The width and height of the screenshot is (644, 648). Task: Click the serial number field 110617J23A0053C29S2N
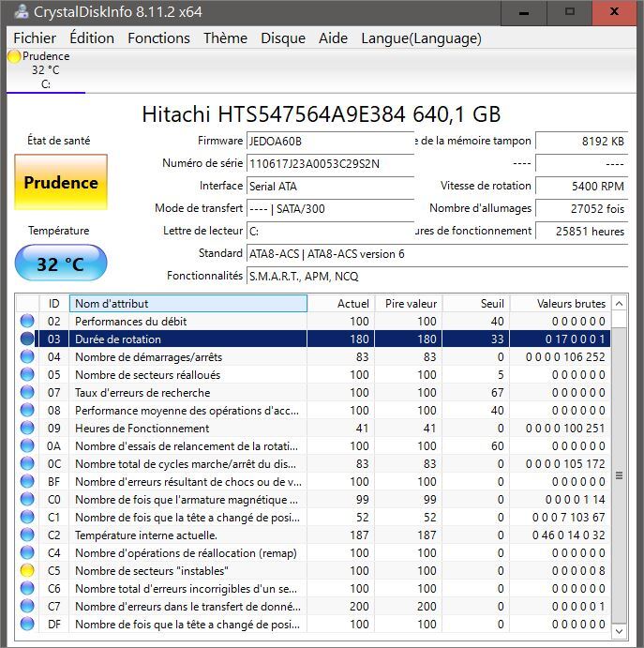tap(331, 164)
